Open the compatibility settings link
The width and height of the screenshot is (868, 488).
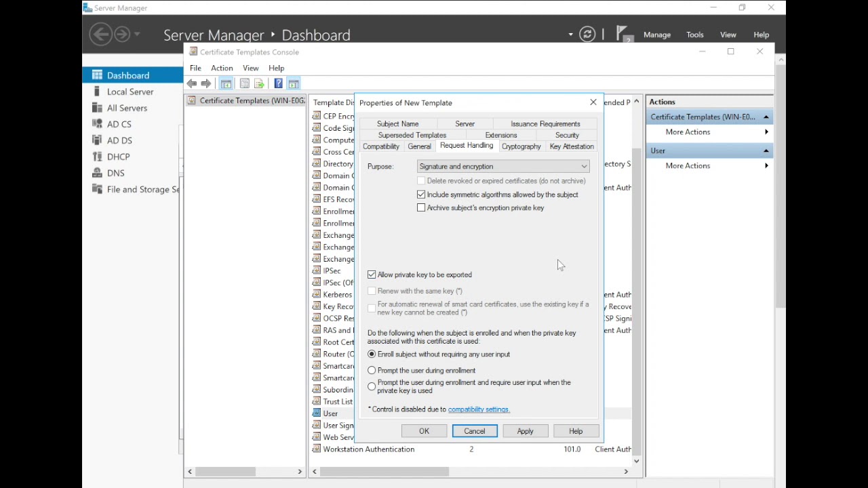pos(479,409)
